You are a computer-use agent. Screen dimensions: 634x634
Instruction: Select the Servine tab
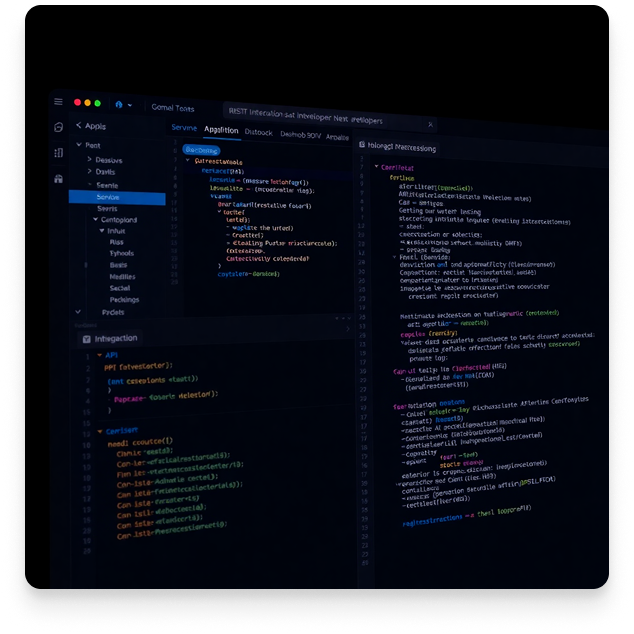[x=184, y=128]
